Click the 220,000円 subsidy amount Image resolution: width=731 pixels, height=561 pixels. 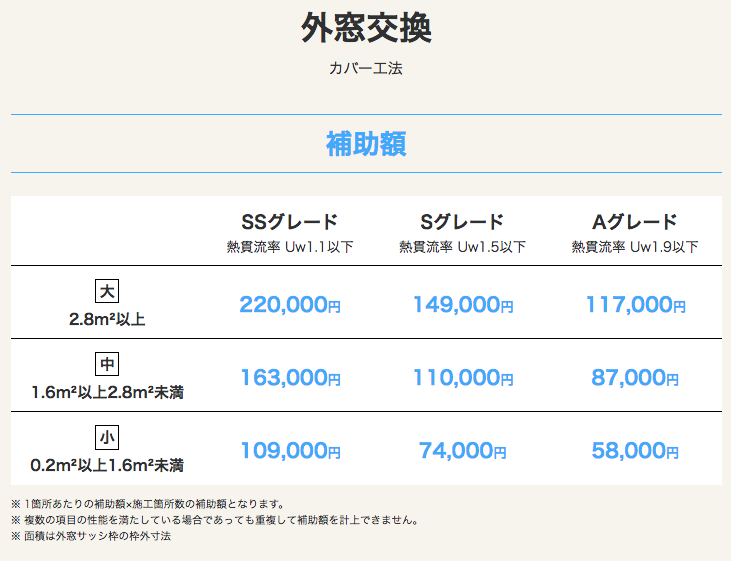[x=290, y=305]
